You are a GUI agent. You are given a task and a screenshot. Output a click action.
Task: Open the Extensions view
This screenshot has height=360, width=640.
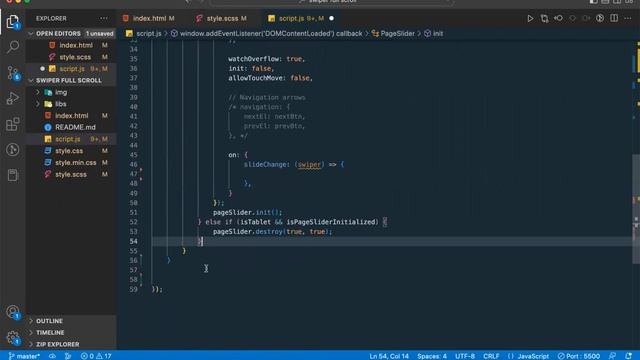coord(13,124)
